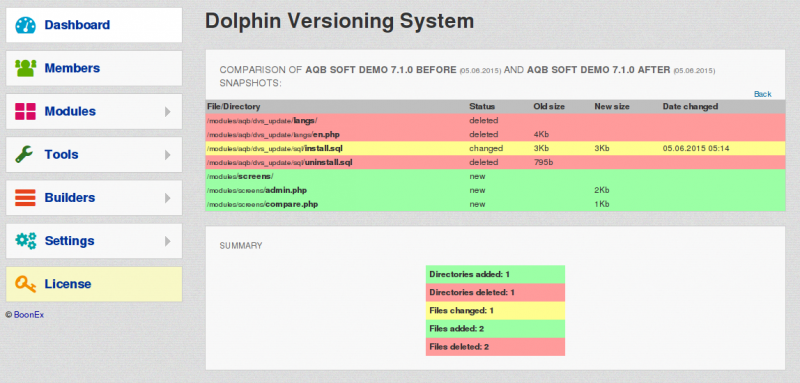Open the Dashboard menu item
Viewport: 800px width, 383px height.
click(94, 25)
